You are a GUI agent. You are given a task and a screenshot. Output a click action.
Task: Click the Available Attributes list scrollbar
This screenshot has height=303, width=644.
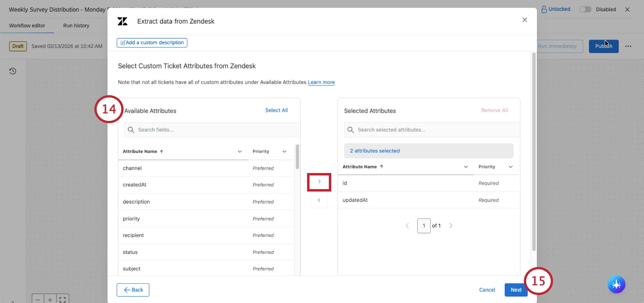[x=297, y=157]
